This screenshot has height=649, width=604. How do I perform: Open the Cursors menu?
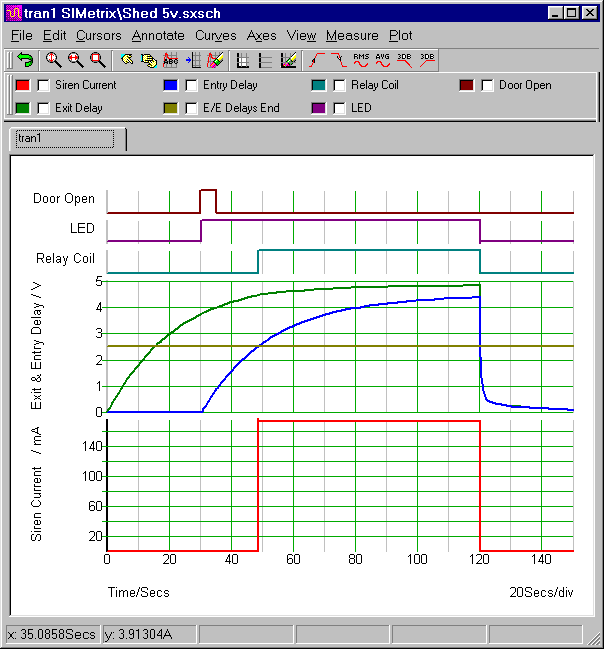click(x=99, y=36)
